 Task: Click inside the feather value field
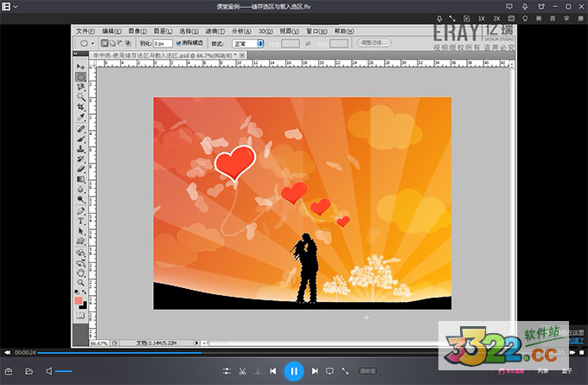(x=162, y=42)
